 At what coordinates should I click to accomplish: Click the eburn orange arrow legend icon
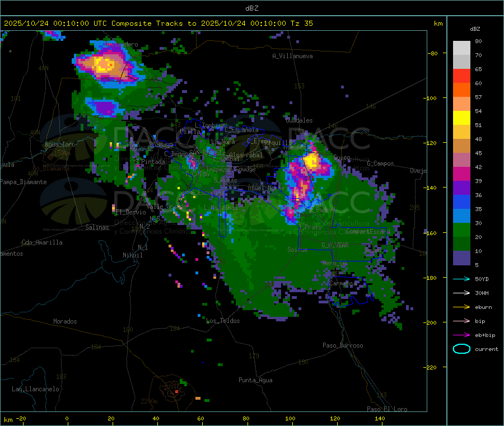461,307
